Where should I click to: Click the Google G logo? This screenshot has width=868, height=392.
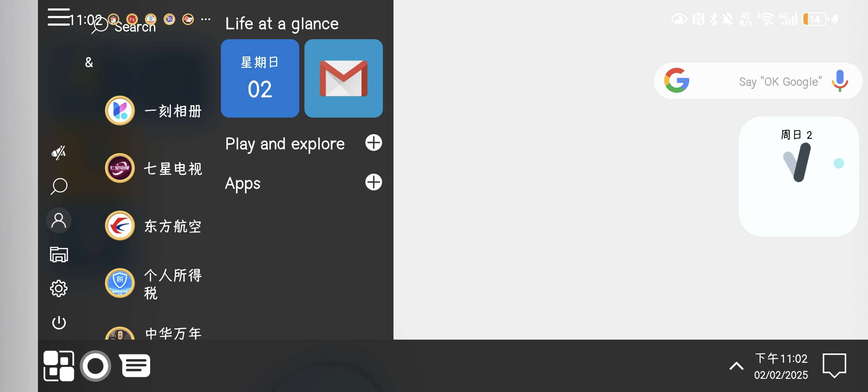click(676, 80)
